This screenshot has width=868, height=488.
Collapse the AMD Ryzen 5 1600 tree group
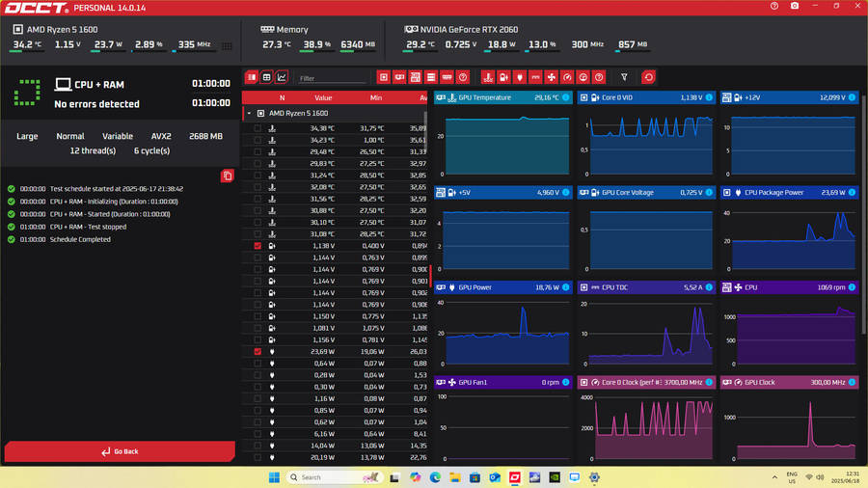click(x=249, y=113)
